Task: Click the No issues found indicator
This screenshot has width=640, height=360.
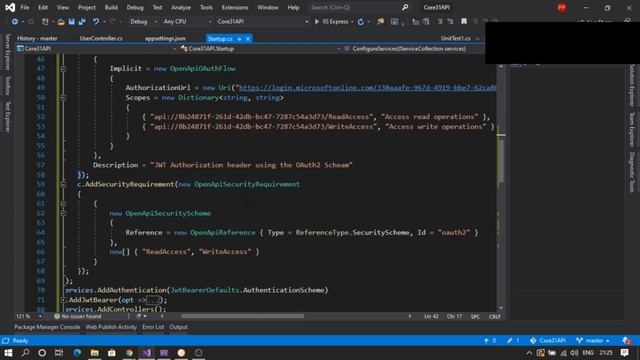Action: click(x=78, y=316)
